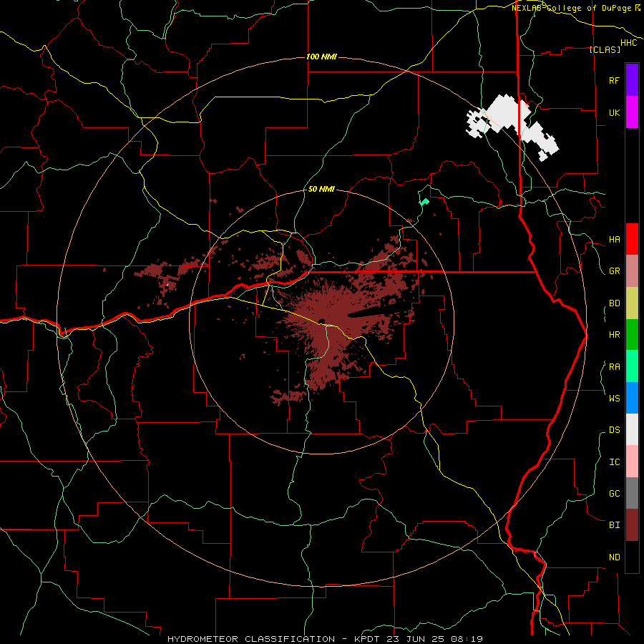Click the RF purple legend swatch
This screenshot has width=644, height=644.
point(632,80)
